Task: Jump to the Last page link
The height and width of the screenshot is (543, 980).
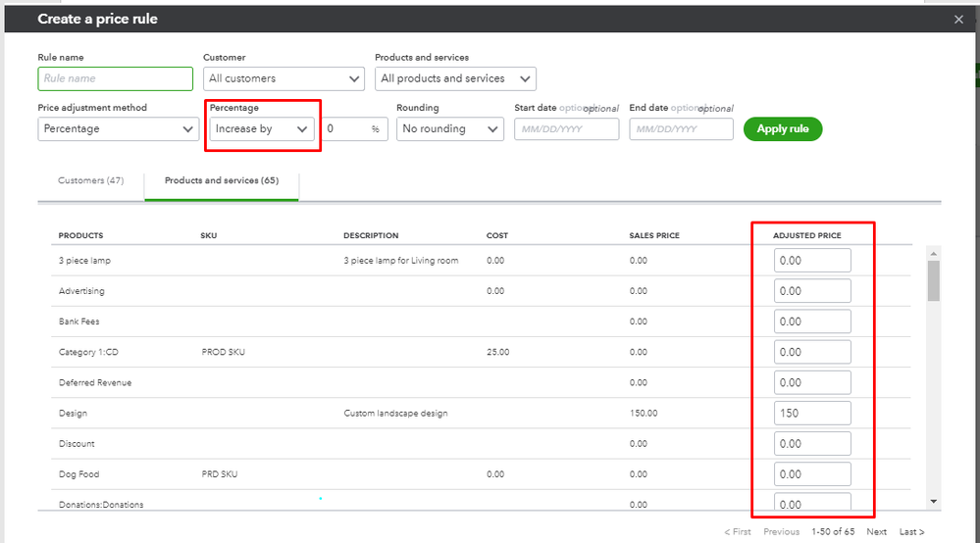Action: click(911, 531)
